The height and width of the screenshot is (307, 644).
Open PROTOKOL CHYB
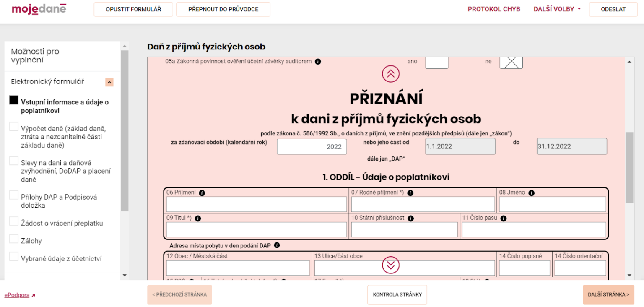(494, 8)
